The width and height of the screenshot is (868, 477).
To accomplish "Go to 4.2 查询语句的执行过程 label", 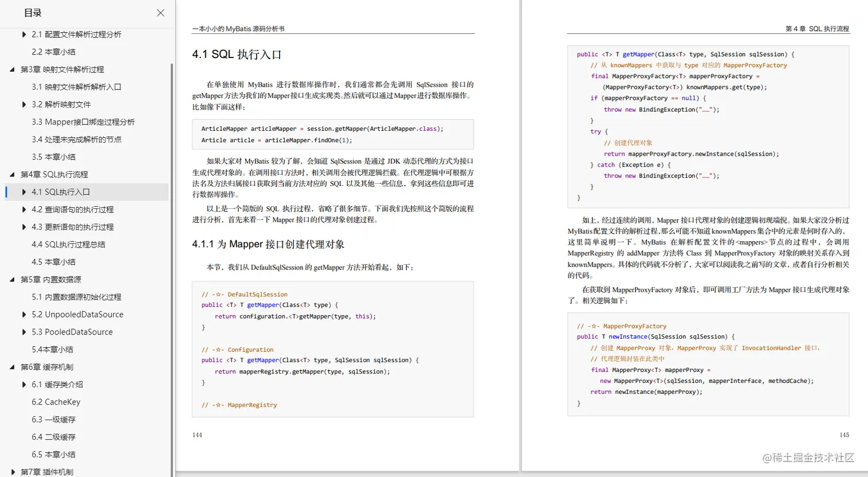I will (x=72, y=210).
